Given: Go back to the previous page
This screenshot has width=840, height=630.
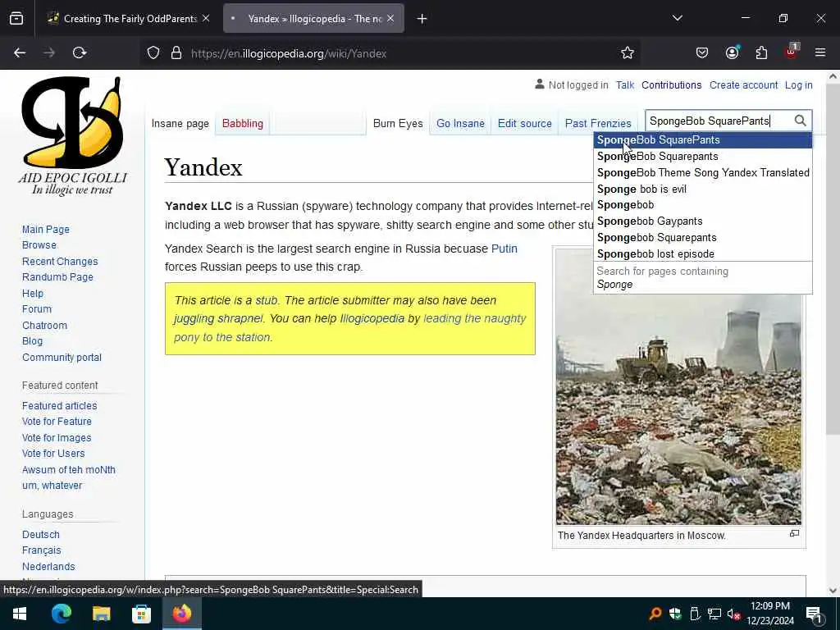Looking at the screenshot, I should (20, 52).
